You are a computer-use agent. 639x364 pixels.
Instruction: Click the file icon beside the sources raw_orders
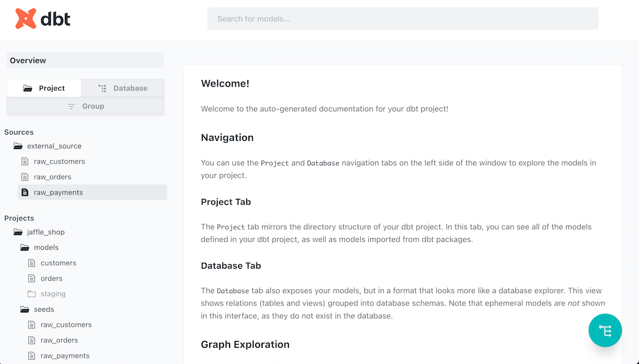pos(25,177)
